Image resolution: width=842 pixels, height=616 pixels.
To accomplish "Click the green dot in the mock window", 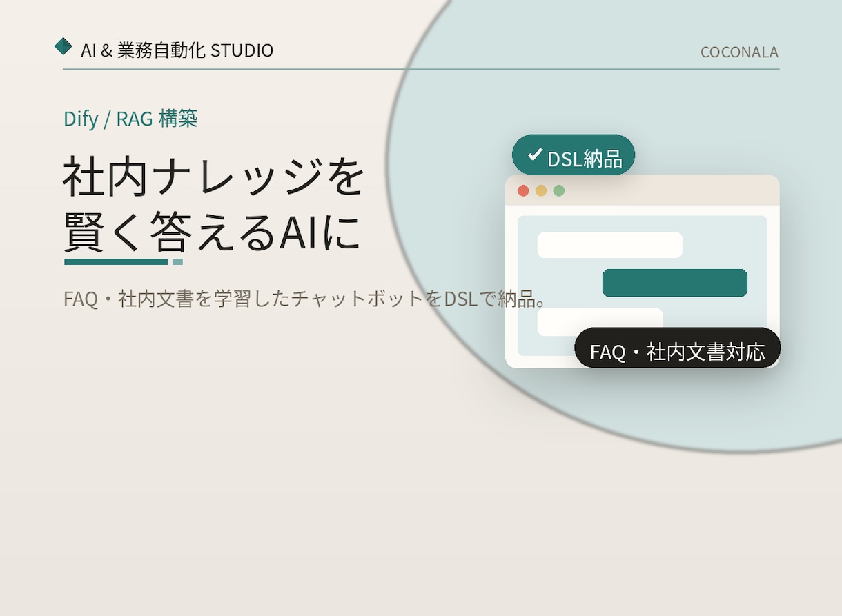I will (559, 190).
